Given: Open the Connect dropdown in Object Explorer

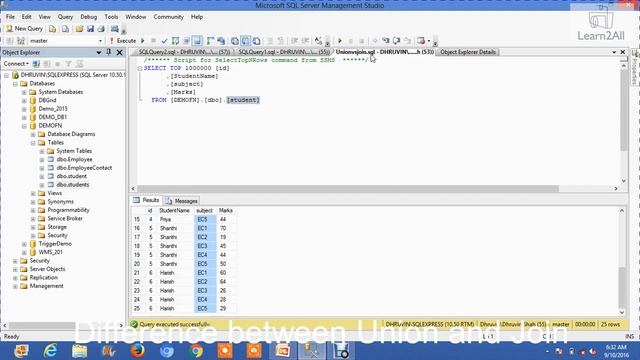Looking at the screenshot, I should [16, 64].
